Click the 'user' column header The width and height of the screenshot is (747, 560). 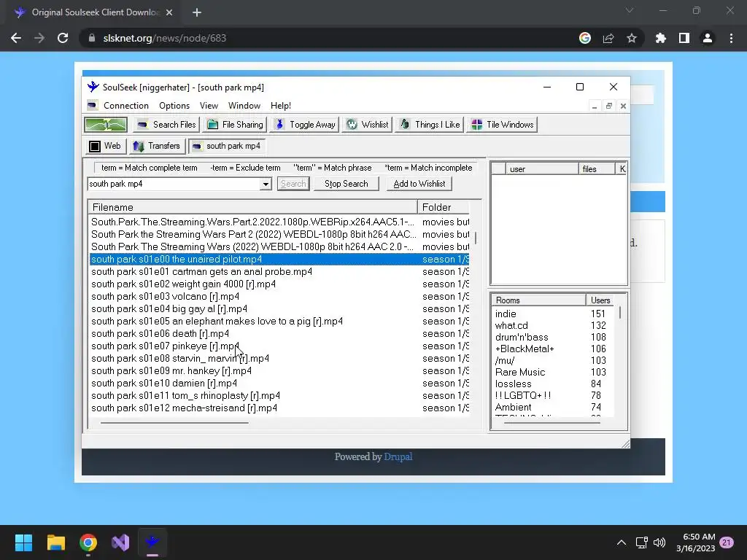[x=542, y=168]
